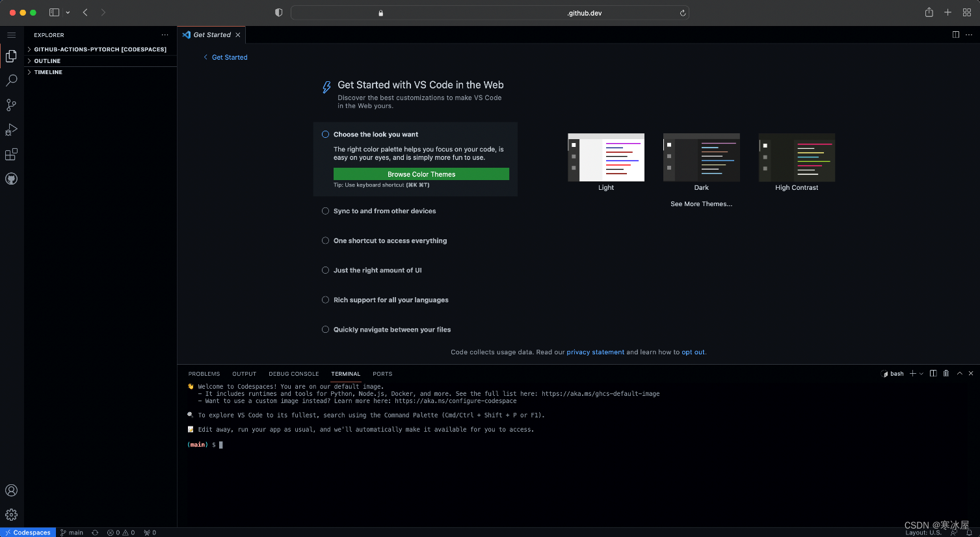Open the Run and Debug view
The height and width of the screenshot is (537, 980).
(11, 129)
